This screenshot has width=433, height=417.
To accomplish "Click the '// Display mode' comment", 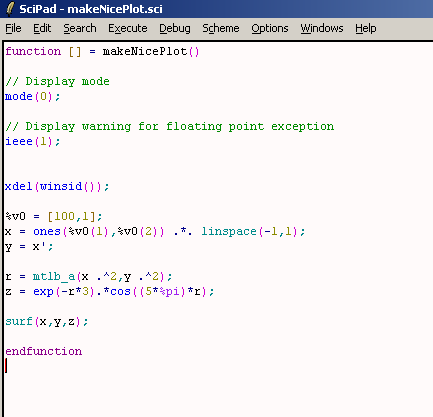I will point(57,82).
